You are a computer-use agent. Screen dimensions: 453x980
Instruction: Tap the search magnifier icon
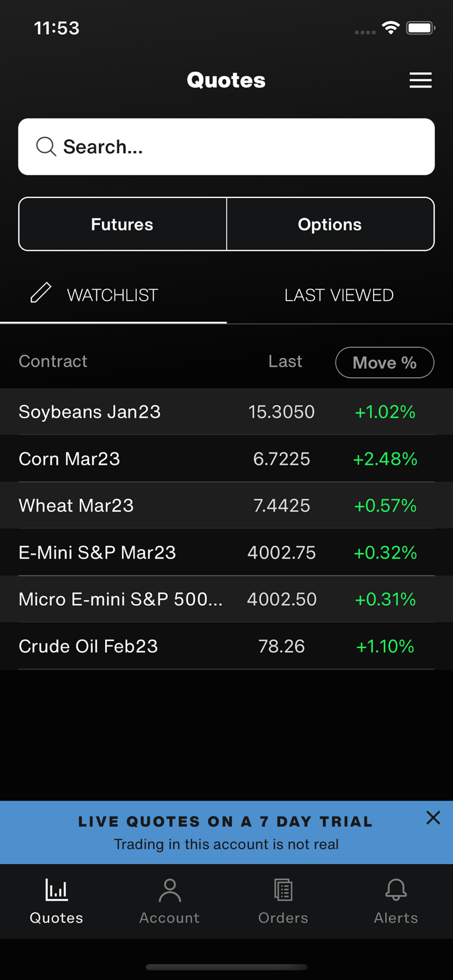pos(46,147)
